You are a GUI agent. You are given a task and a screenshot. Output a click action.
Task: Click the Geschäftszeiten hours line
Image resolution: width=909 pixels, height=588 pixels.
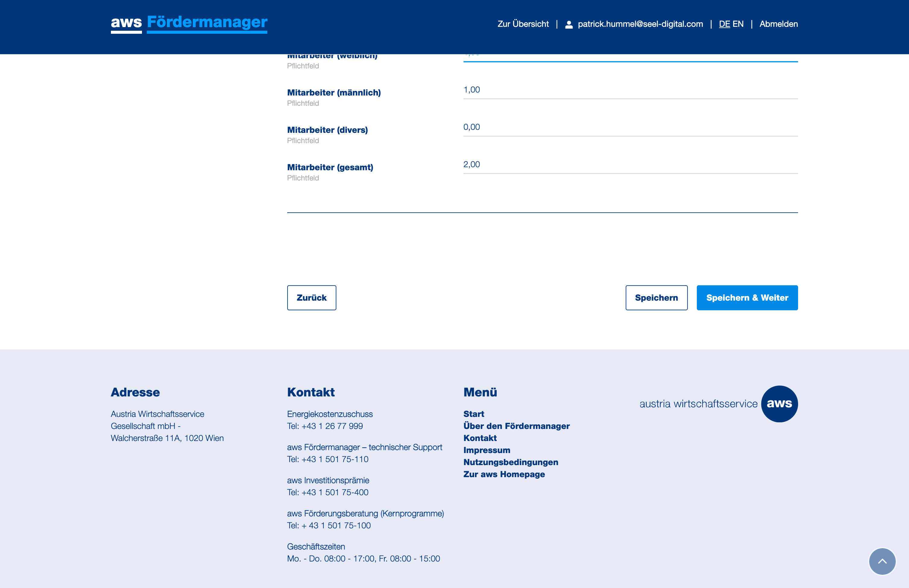(363, 558)
